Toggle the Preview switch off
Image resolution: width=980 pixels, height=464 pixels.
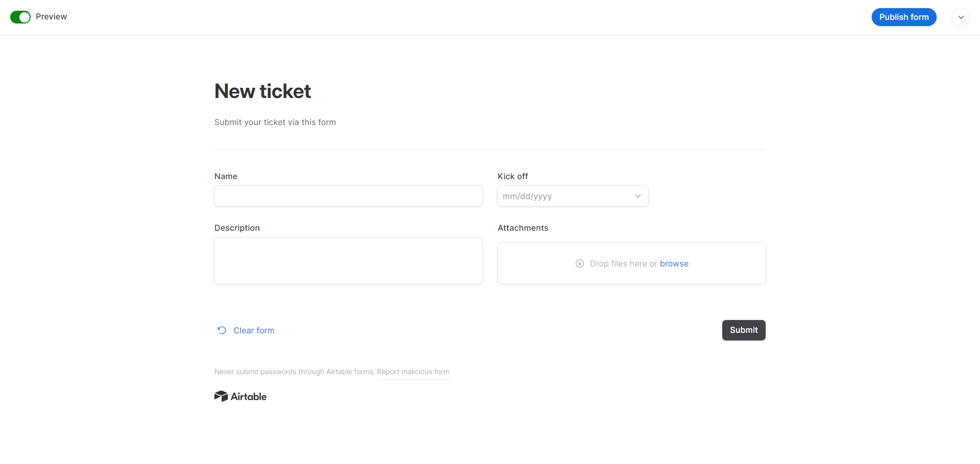(x=20, y=17)
